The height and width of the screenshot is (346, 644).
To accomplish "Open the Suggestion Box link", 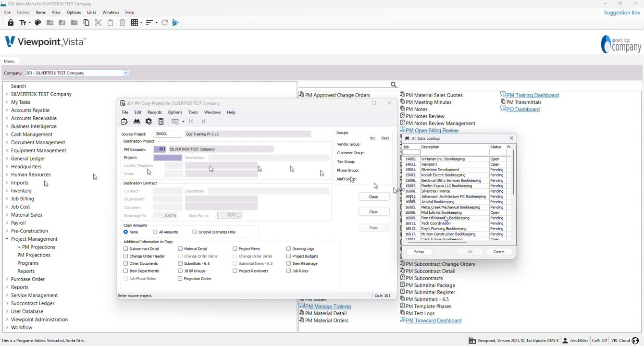I will tap(622, 12).
